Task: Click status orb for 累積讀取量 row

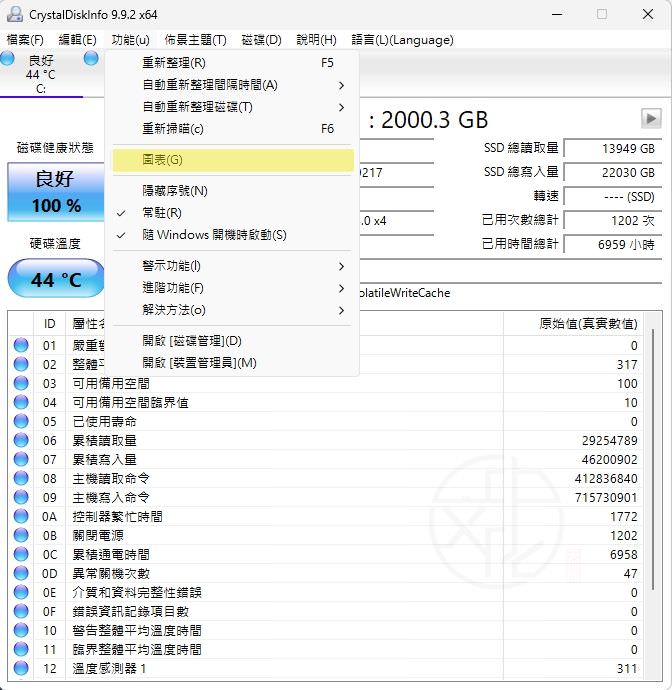Action: (x=21, y=440)
